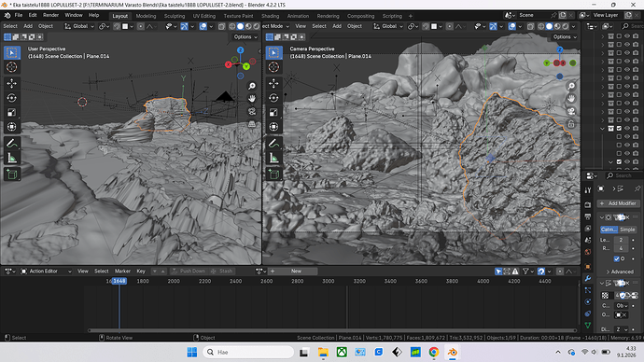Activate the Annotate tool in left viewport
This screenshot has height=362, width=644.
11,144
